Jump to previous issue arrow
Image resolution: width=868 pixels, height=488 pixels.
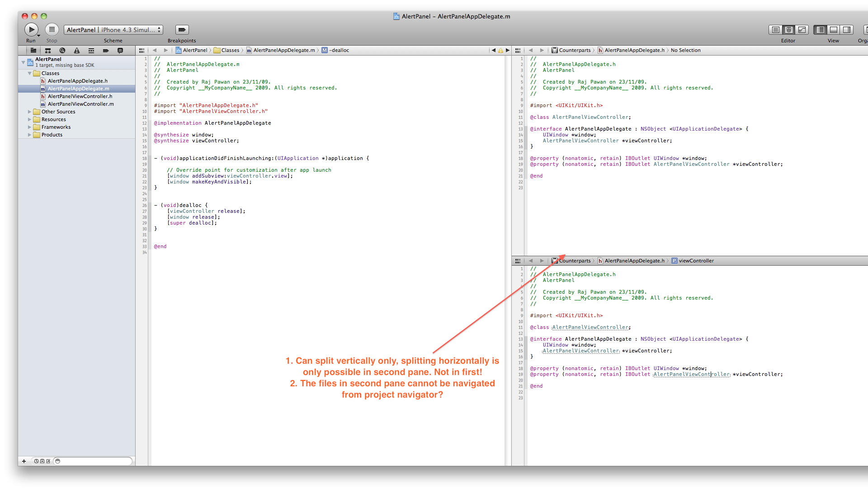(x=493, y=50)
